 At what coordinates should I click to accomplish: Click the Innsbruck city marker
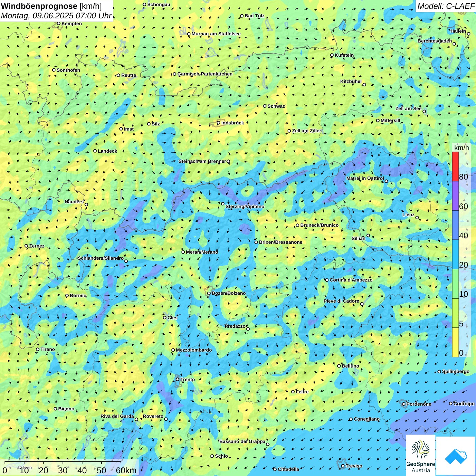coord(219,123)
